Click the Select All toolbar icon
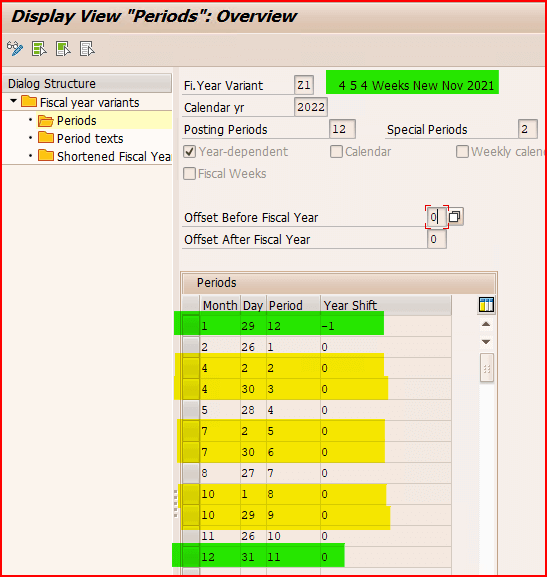Screen dimensions: 548x577 coord(39,49)
